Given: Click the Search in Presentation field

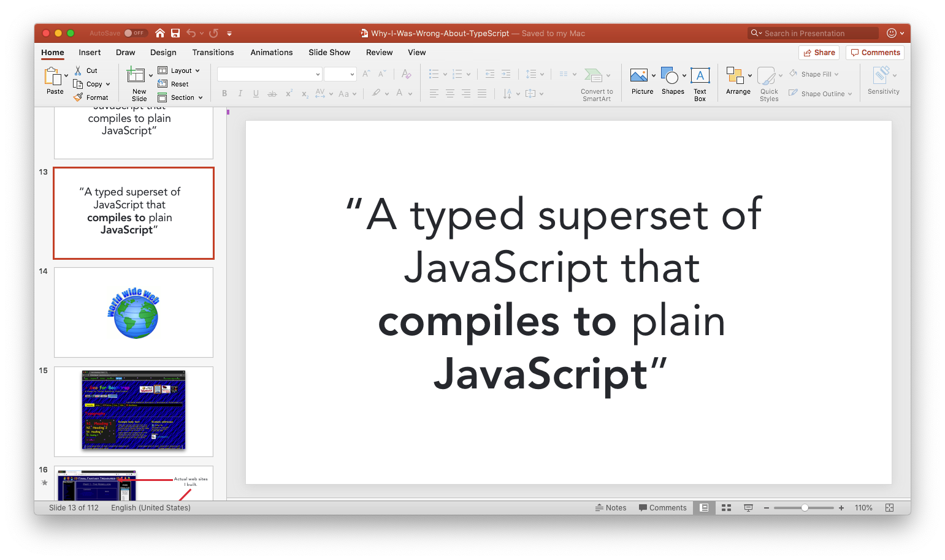Looking at the screenshot, I should pos(813,33).
